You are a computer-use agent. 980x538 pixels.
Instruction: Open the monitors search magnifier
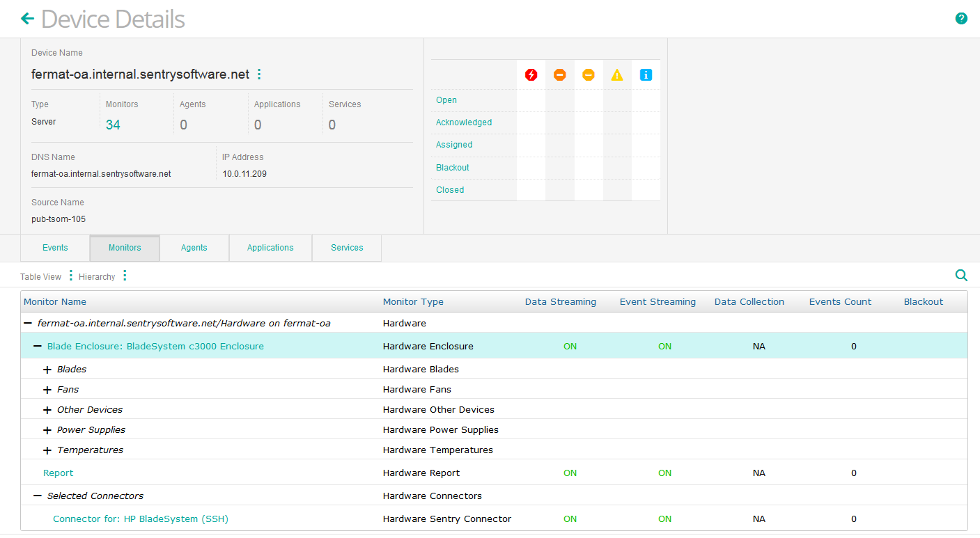pyautogui.click(x=961, y=276)
